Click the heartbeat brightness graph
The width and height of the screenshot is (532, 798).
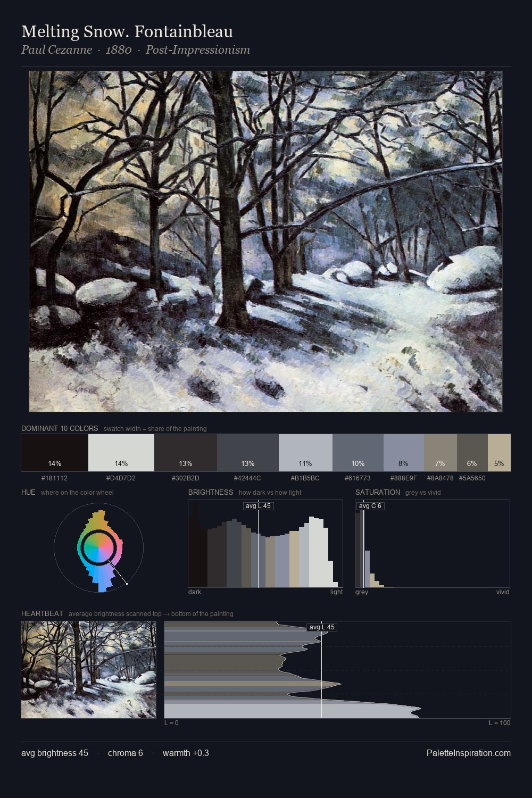click(x=337, y=670)
